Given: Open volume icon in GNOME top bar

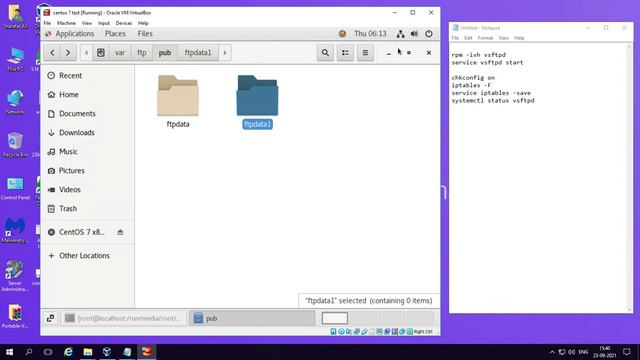Looking at the screenshot, I should tap(414, 34).
